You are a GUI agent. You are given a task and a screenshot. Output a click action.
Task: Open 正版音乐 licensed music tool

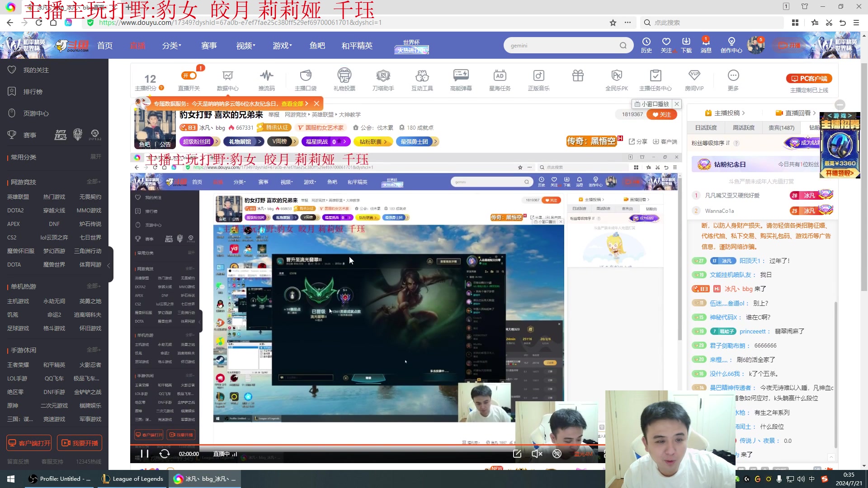538,80
